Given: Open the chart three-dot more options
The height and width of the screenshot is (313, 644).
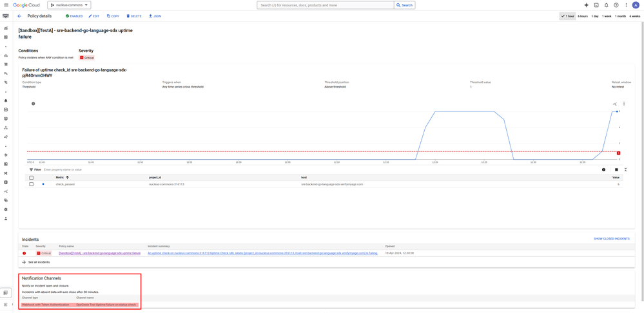Looking at the screenshot, I should click(x=624, y=104).
